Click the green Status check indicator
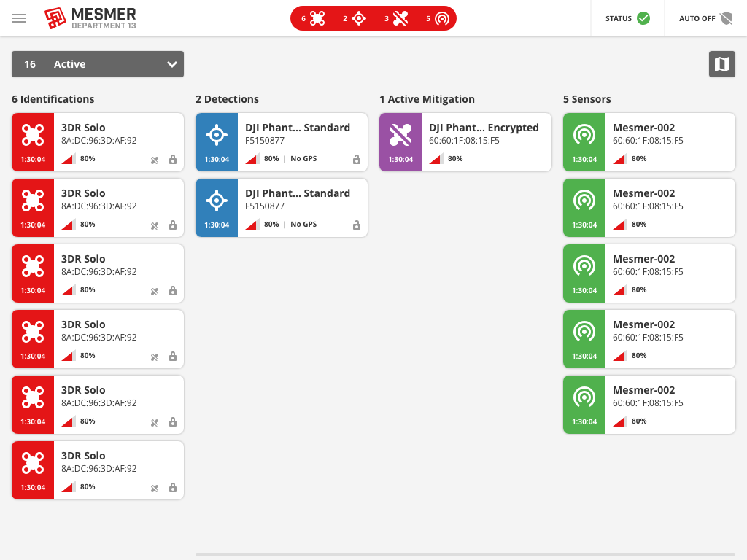The width and height of the screenshot is (747, 560). (643, 18)
